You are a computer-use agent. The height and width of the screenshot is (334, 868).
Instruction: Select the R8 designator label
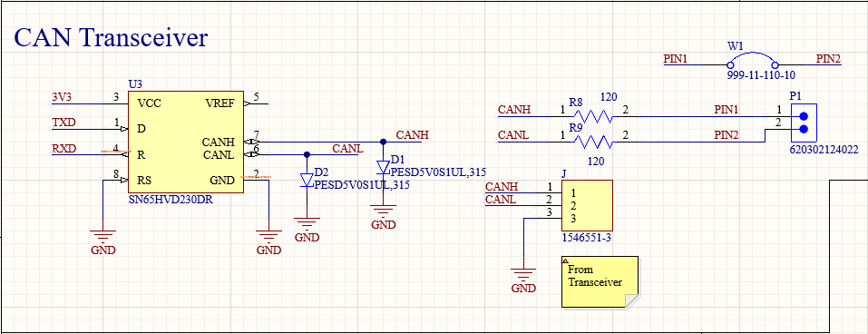coord(576,103)
